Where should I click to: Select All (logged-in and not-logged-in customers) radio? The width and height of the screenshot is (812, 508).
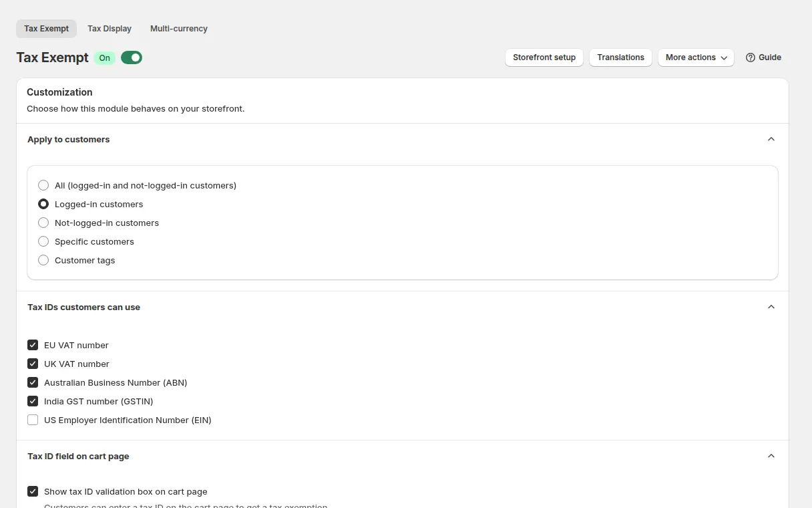[x=43, y=185]
